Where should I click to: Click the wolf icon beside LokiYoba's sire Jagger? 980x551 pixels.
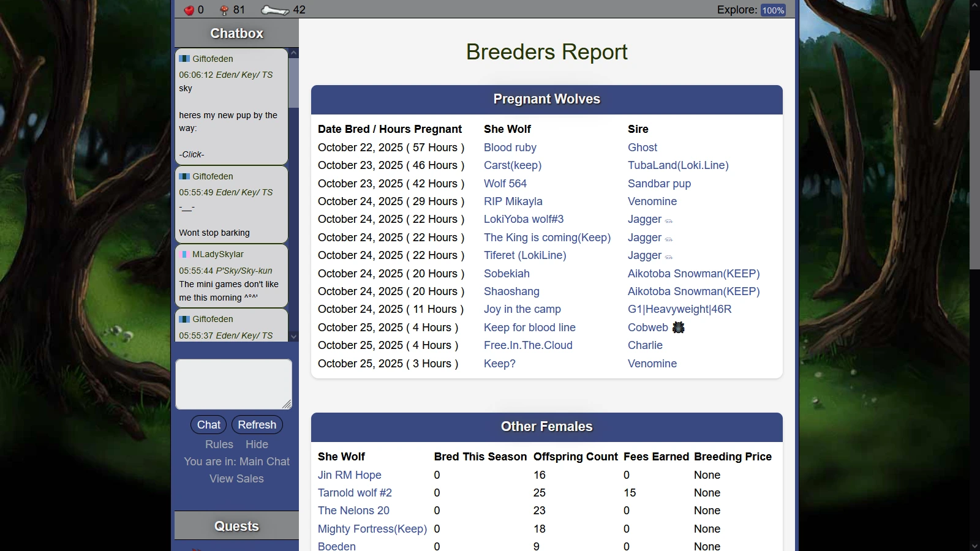point(669,221)
